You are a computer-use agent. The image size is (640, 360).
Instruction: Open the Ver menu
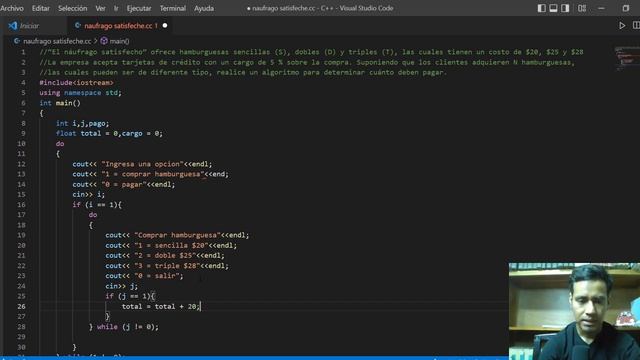click(x=100, y=8)
